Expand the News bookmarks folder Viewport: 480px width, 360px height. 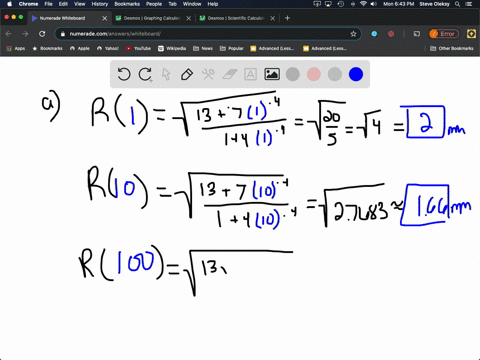pyautogui.click(x=203, y=48)
